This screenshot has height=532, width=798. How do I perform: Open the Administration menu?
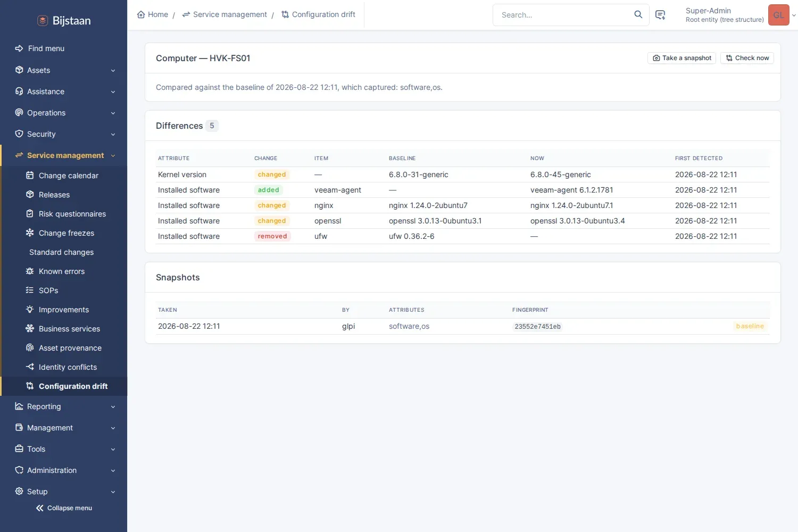(64, 470)
